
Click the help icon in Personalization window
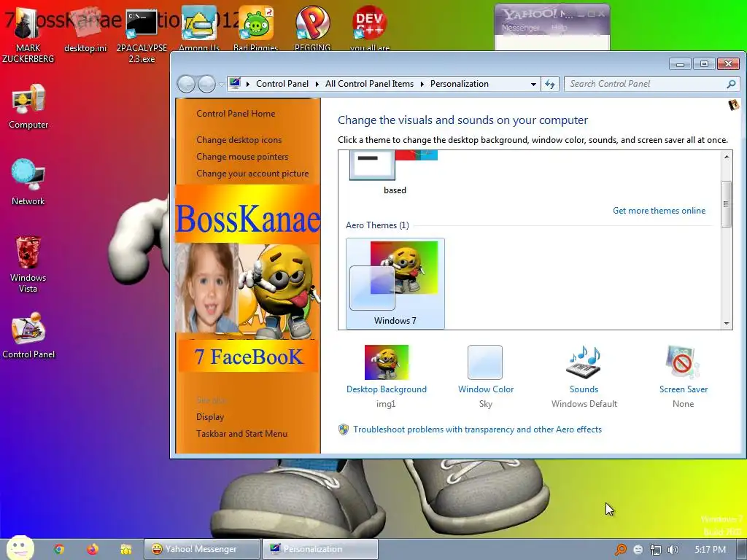(x=734, y=105)
